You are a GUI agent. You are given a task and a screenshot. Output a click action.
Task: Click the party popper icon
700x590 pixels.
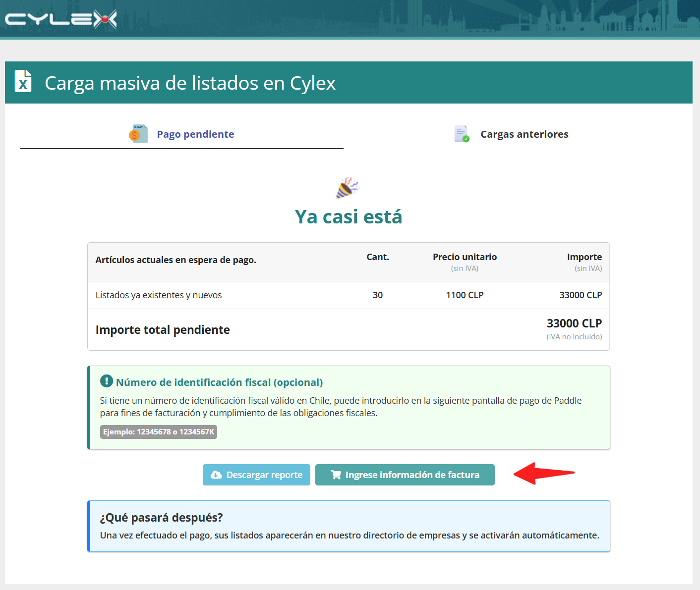(x=348, y=188)
